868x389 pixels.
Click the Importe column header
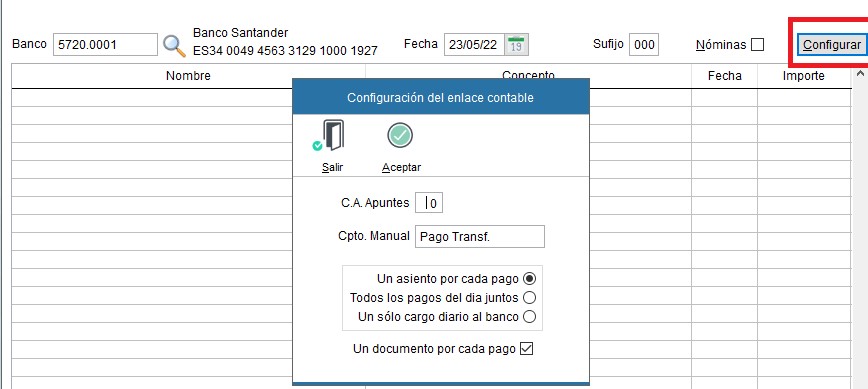tap(804, 76)
